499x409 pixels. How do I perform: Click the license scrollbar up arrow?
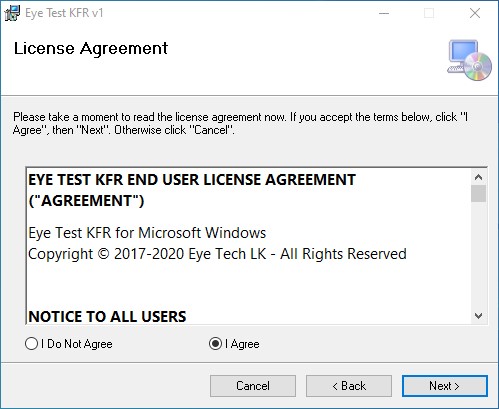tap(479, 177)
